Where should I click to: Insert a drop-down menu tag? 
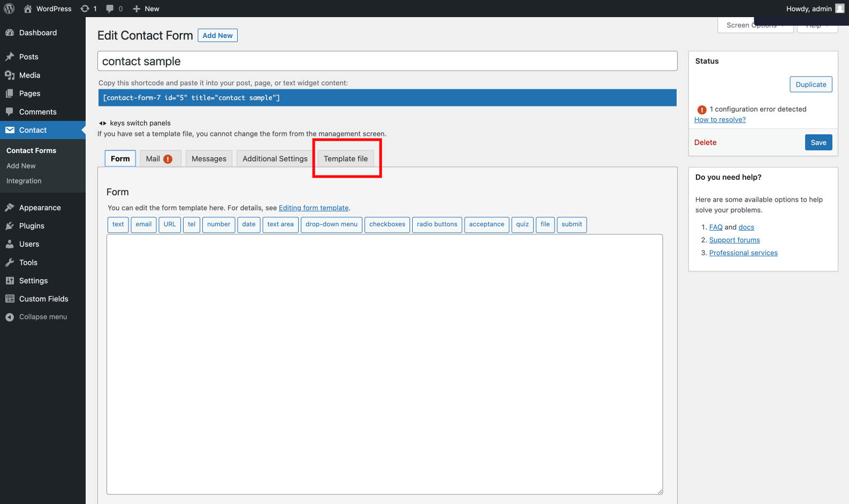point(331,225)
